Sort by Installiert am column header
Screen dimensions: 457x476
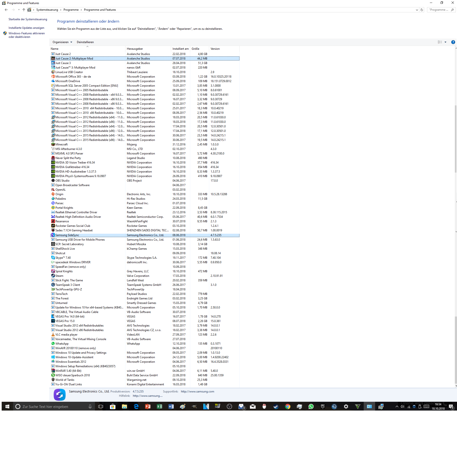click(x=180, y=49)
